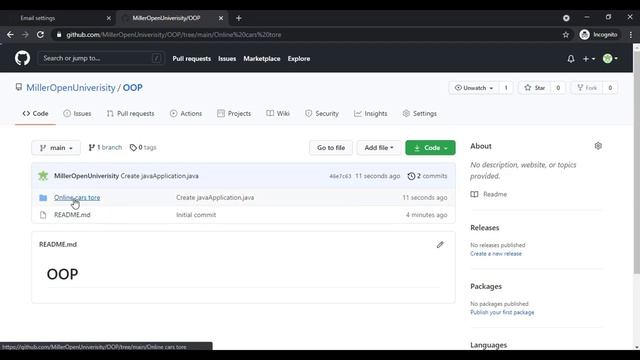Select the Insights tab
Image resolution: width=640 pixels, height=360 pixels.
click(x=371, y=113)
